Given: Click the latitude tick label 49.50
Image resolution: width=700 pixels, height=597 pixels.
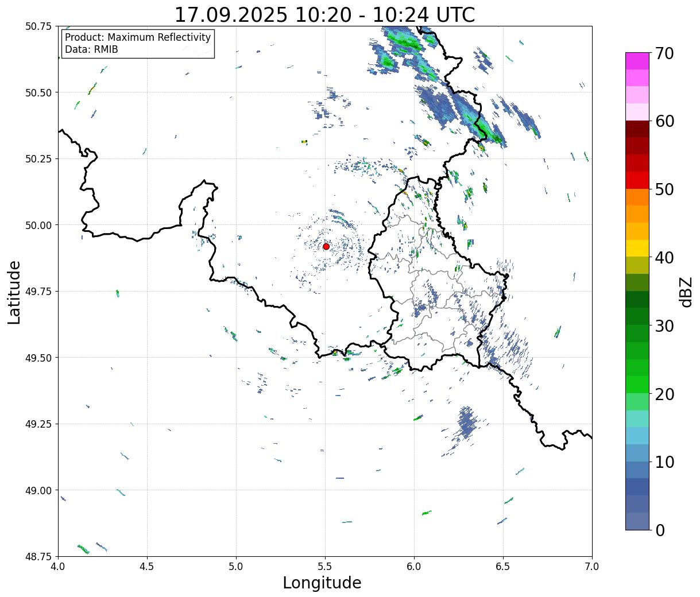Looking at the screenshot, I should click(38, 358).
